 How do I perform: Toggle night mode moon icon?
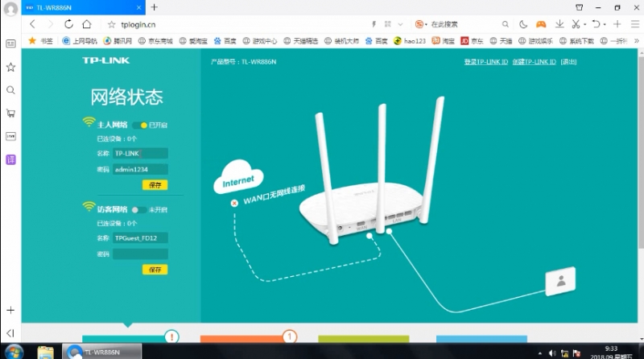[x=522, y=24]
